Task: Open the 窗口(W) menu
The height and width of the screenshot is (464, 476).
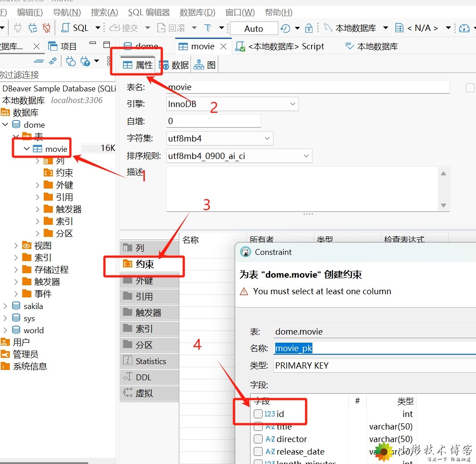Action: click(x=240, y=13)
